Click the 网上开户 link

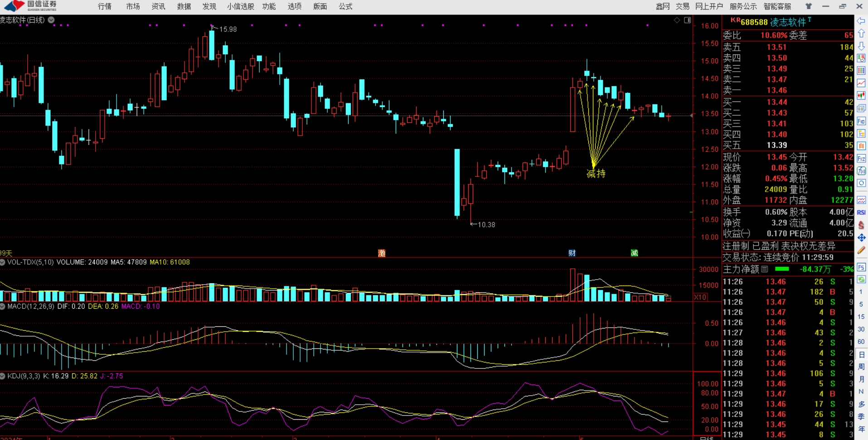click(x=709, y=6)
